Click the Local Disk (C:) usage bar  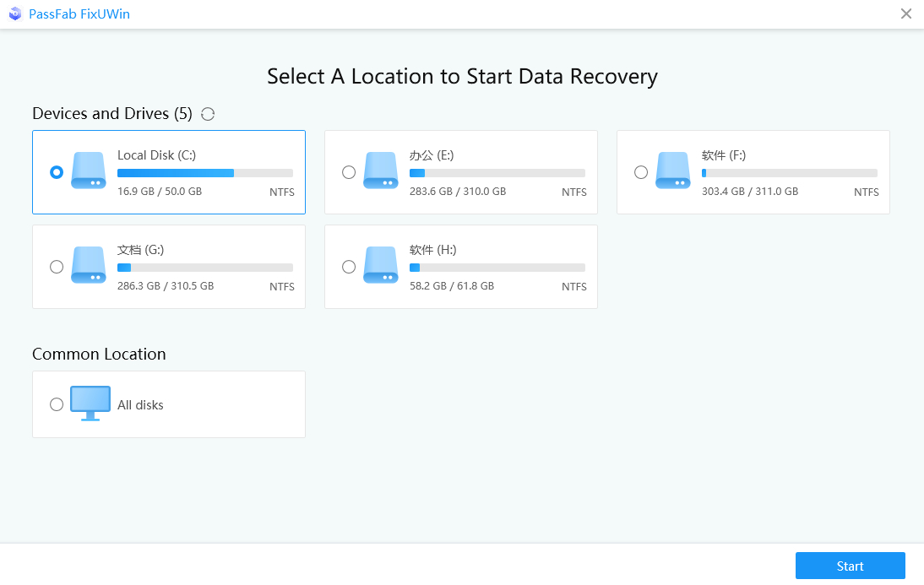tap(204, 173)
